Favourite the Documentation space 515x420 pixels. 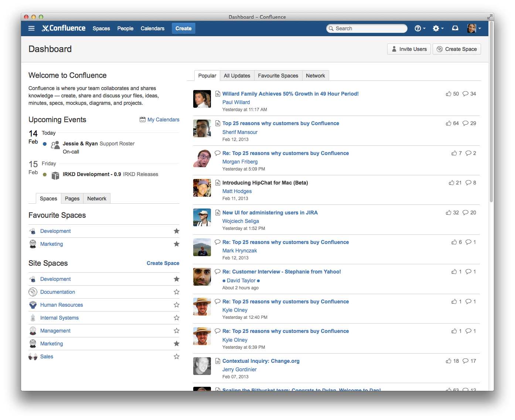tap(177, 292)
